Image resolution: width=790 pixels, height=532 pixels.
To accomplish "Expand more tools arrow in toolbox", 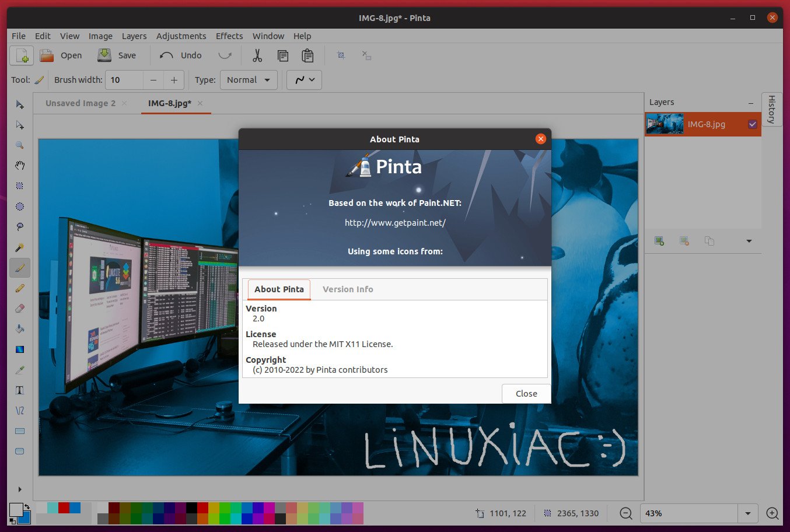I will [20, 489].
